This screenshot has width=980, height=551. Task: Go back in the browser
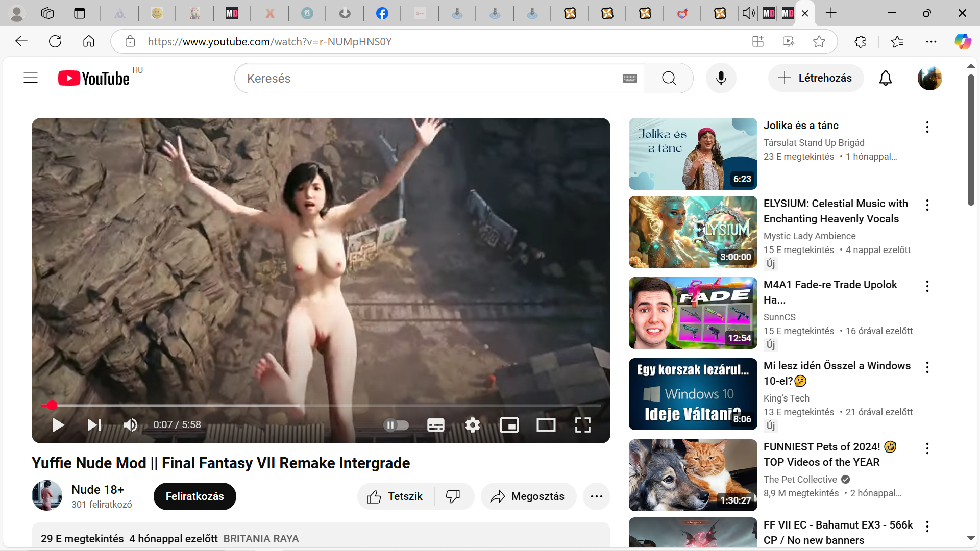[21, 41]
